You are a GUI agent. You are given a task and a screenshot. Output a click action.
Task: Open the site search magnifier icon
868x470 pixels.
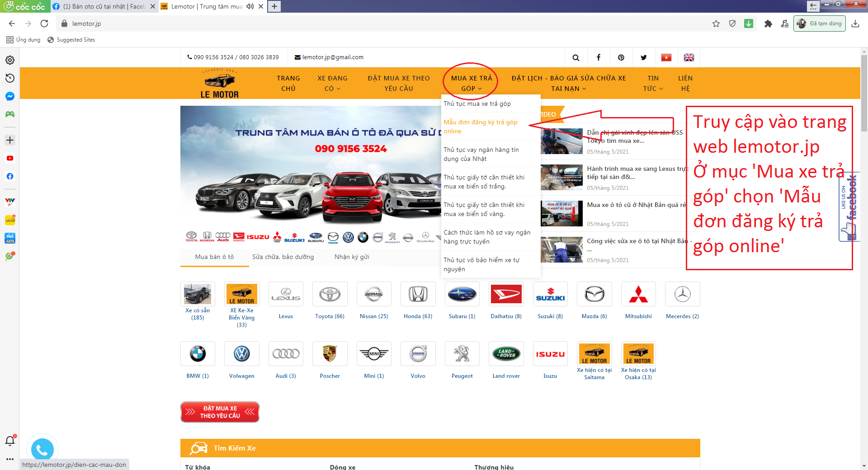pos(576,57)
